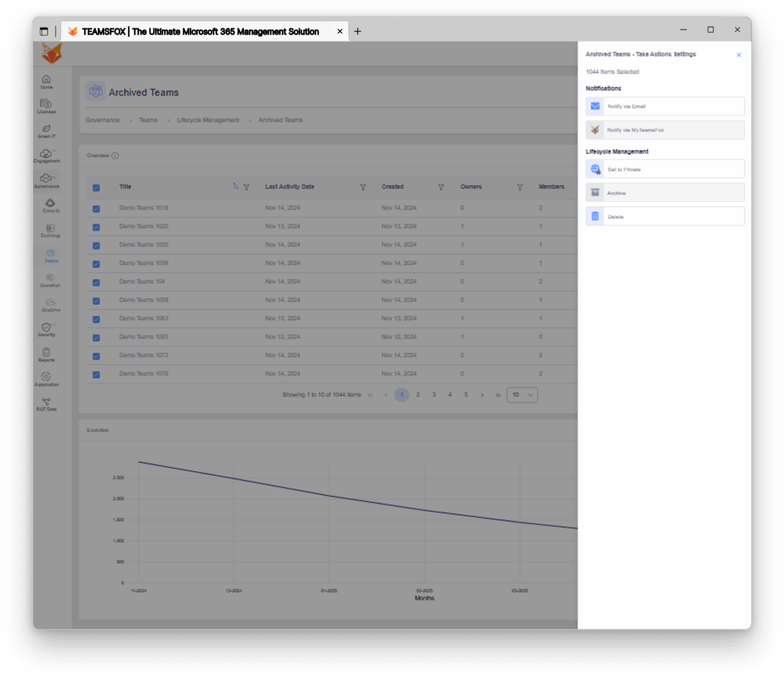
Task: Jump to page 3 of the table
Action: (x=434, y=395)
